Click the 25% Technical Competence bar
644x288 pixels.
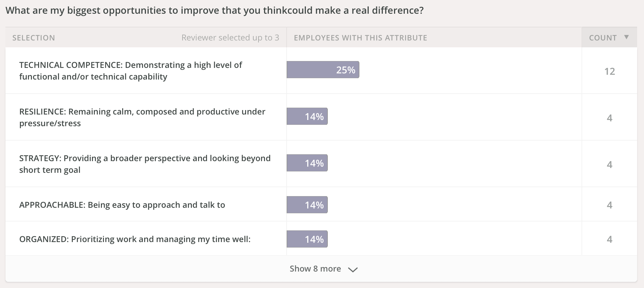[x=323, y=70]
